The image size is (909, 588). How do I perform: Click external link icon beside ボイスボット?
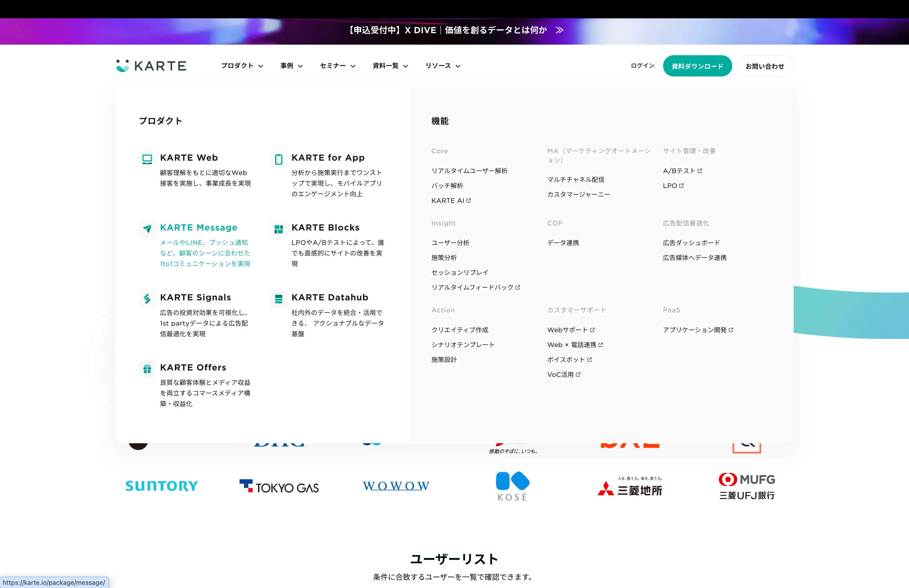[589, 359]
